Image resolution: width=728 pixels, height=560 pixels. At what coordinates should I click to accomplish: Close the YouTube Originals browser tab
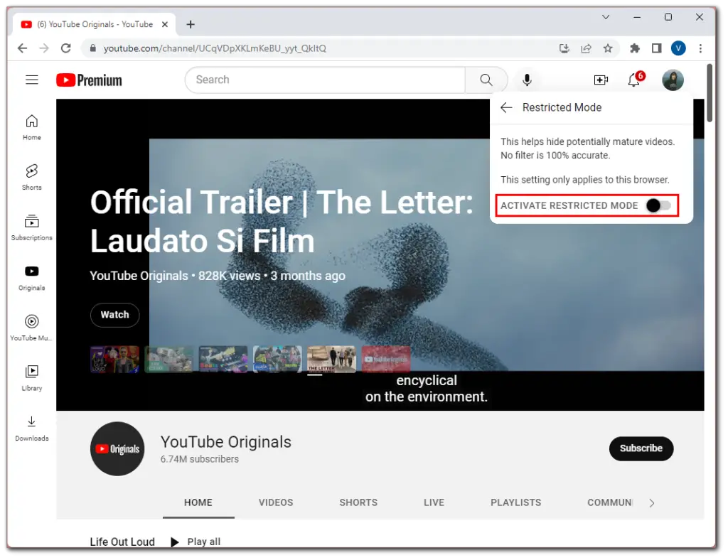(164, 25)
